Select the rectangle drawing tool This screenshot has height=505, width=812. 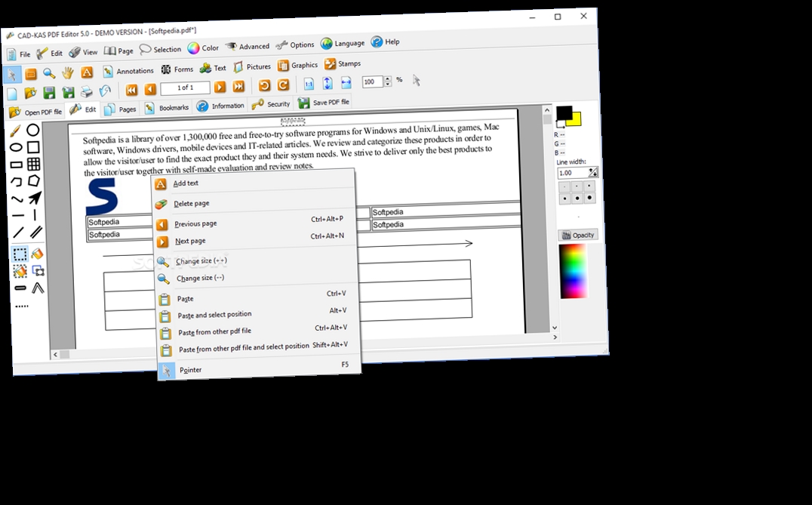coord(32,146)
